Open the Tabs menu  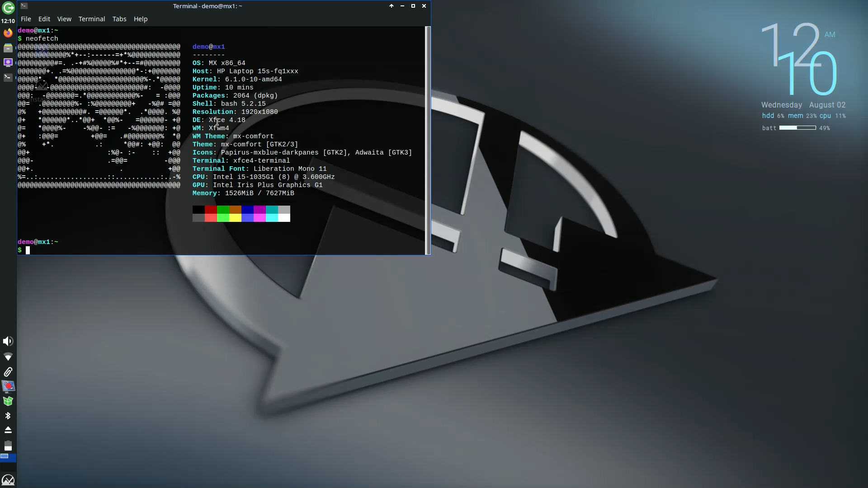[119, 19]
